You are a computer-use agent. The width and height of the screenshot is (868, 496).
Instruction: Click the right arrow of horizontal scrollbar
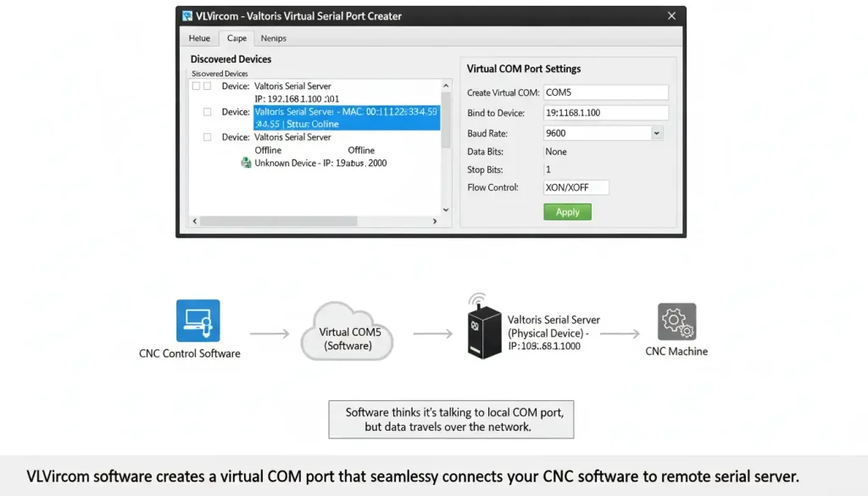click(x=435, y=221)
